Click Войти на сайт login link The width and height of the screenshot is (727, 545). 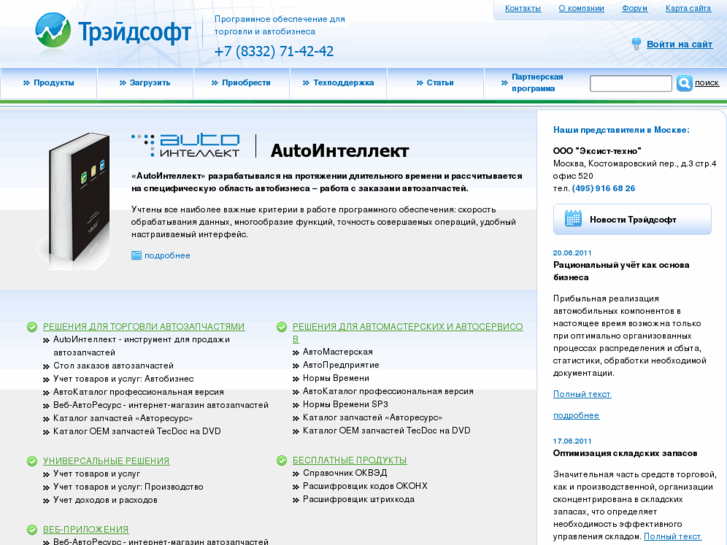click(679, 44)
